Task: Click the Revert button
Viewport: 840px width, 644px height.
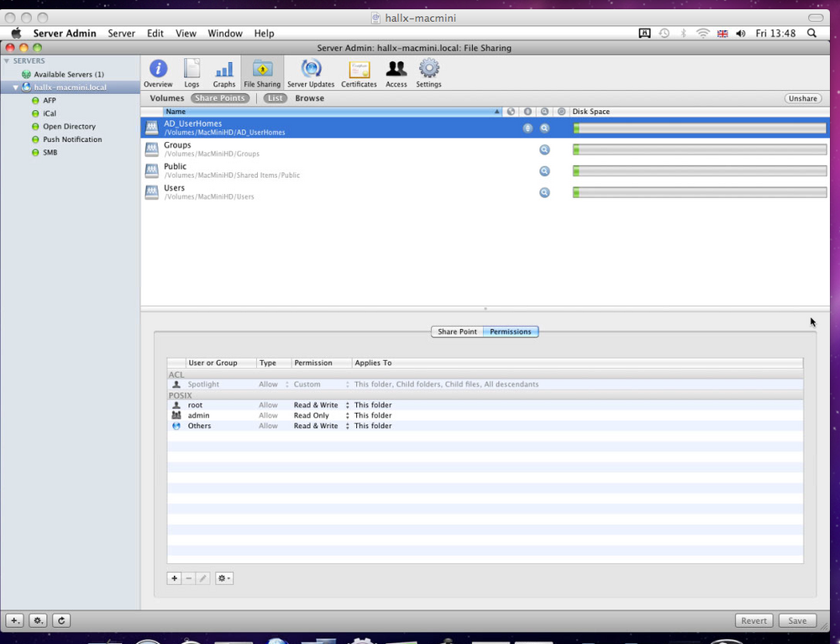Action: pos(753,620)
